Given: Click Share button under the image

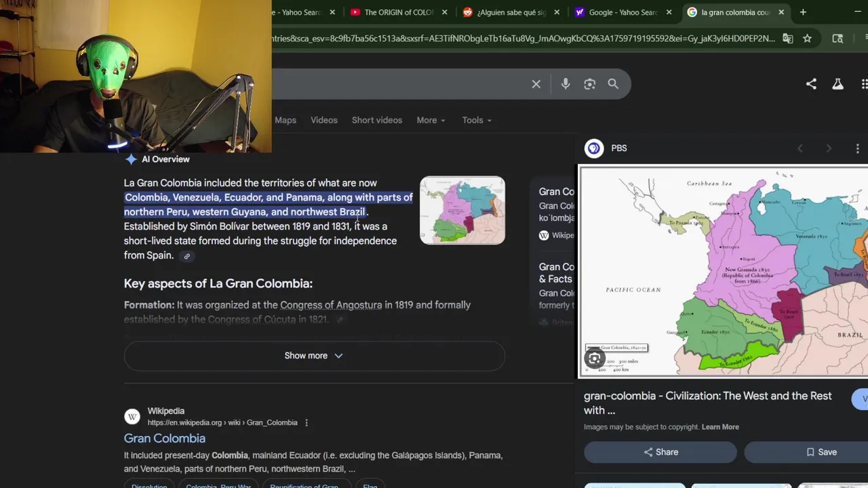Looking at the screenshot, I should coord(660,452).
